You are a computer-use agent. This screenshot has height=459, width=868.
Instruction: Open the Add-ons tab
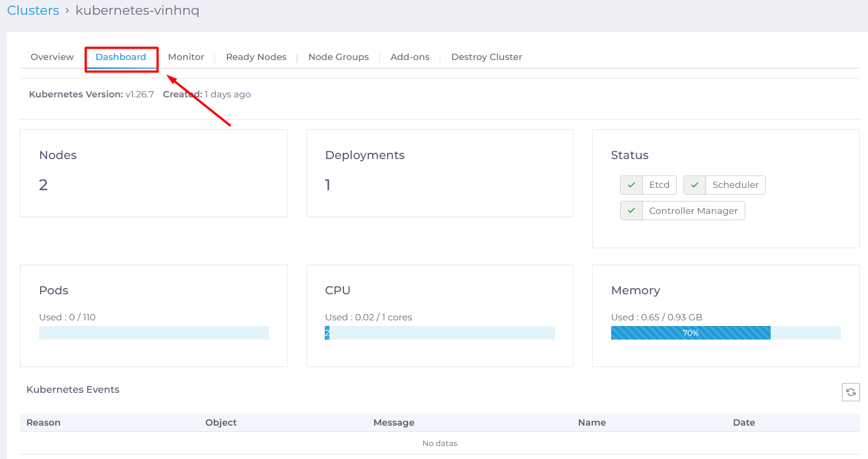(410, 57)
